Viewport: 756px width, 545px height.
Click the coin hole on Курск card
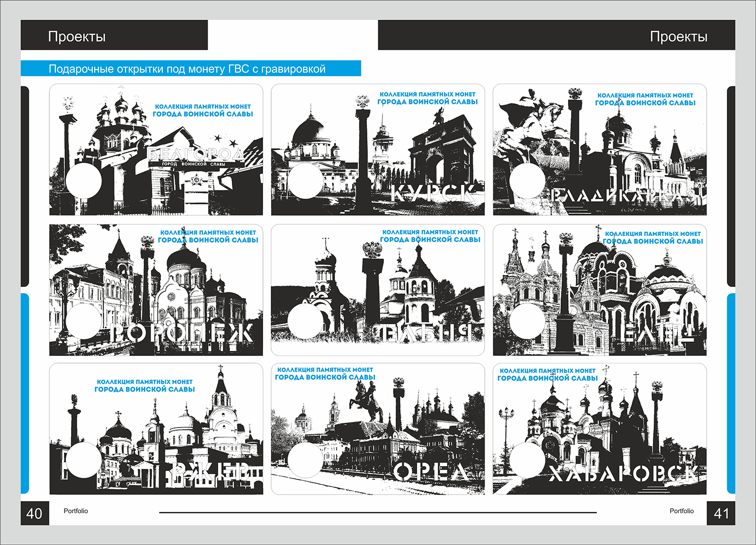(x=305, y=180)
